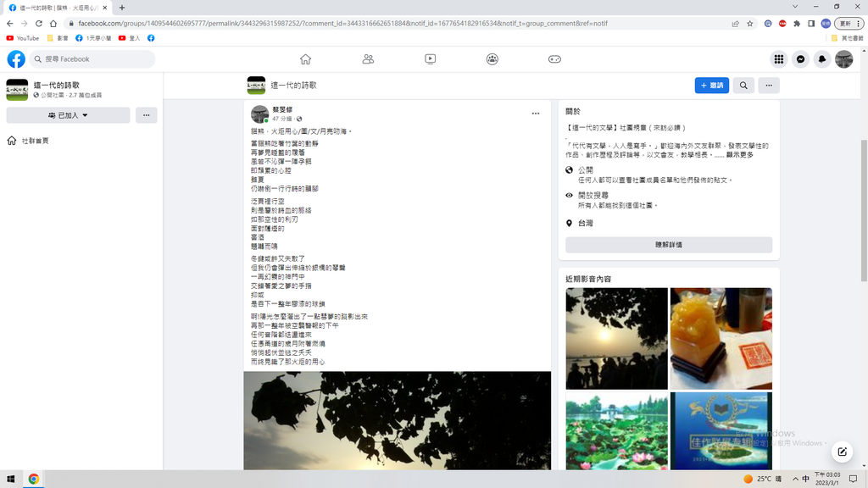The width and height of the screenshot is (868, 488).
Task: Open Facebook Home via the house icon
Action: coord(305,59)
